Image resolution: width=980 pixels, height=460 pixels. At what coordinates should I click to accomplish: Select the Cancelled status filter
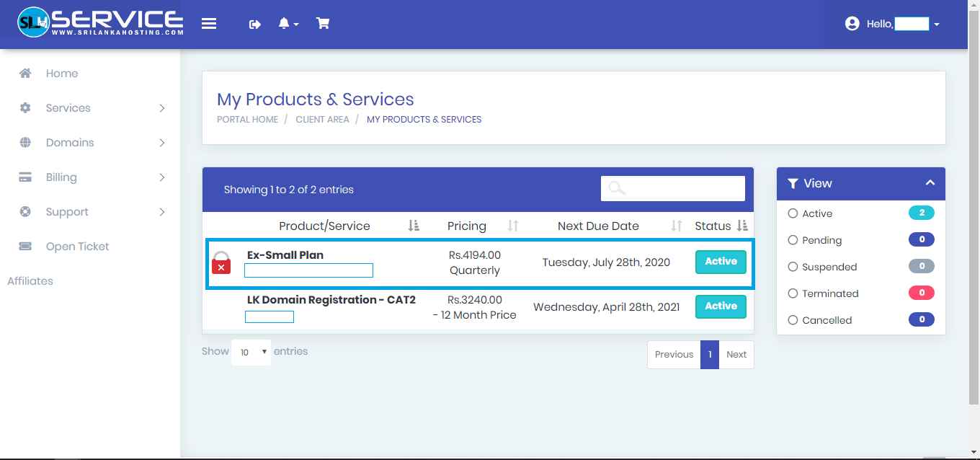pos(793,319)
